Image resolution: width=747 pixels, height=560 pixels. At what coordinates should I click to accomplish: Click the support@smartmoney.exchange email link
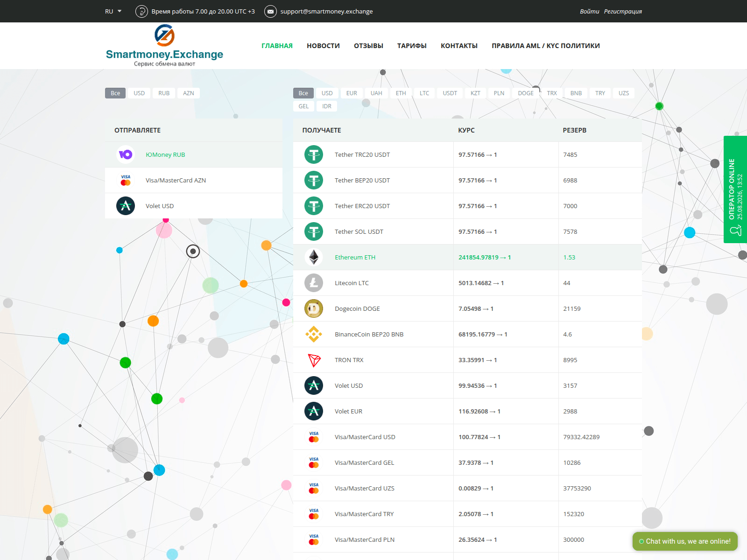(x=326, y=11)
